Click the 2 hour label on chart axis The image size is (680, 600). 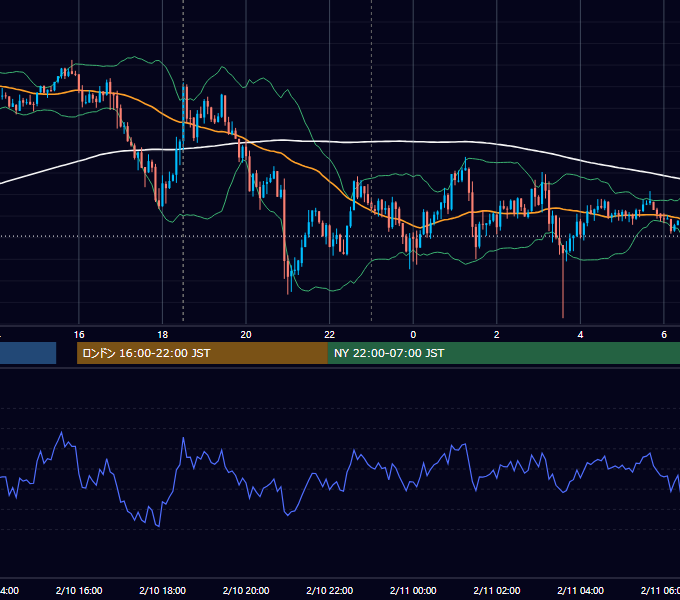point(497,335)
